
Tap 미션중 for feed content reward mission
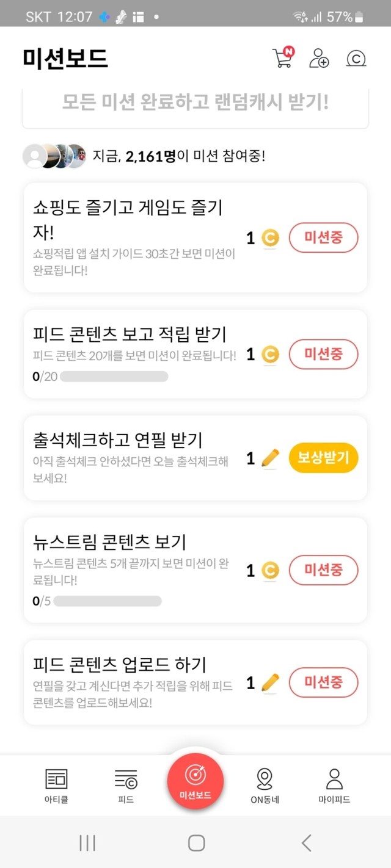click(323, 355)
